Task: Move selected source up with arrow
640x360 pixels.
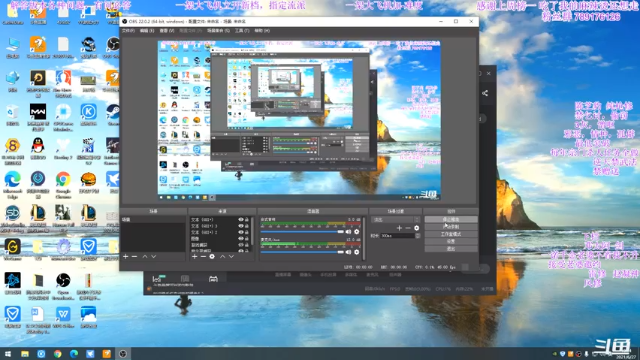Action: (222, 256)
